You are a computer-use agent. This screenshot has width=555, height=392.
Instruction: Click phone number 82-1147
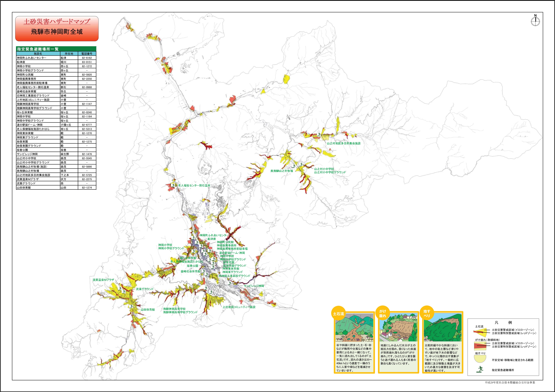tap(87, 104)
